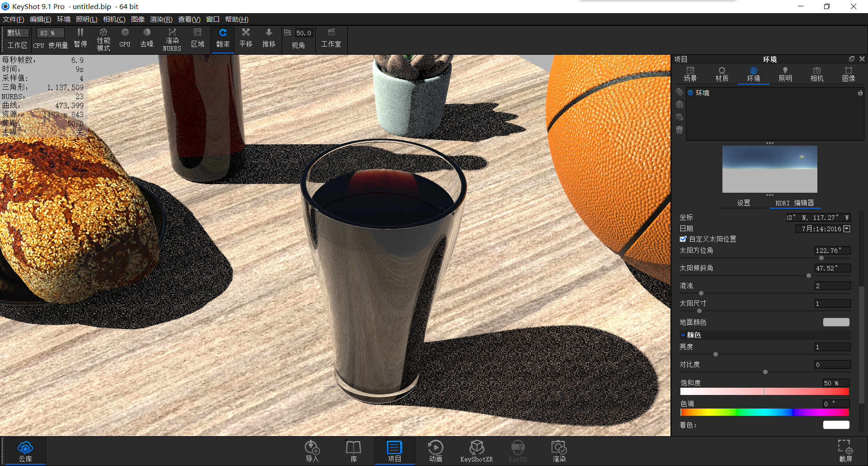
Task: Open the 云库 cloud library
Action: tap(25, 451)
